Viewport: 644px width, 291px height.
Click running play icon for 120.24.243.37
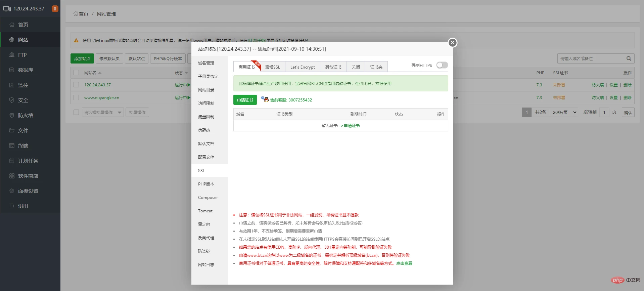click(189, 85)
